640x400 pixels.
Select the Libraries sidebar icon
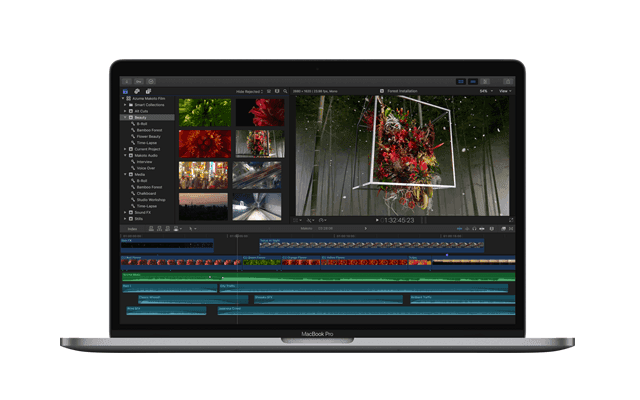pyautogui.click(x=125, y=91)
